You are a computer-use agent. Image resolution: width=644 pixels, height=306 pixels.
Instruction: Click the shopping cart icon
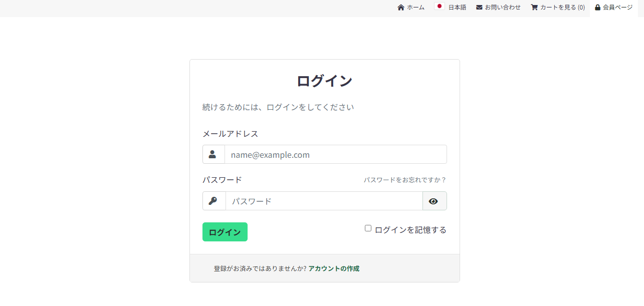[x=534, y=8]
